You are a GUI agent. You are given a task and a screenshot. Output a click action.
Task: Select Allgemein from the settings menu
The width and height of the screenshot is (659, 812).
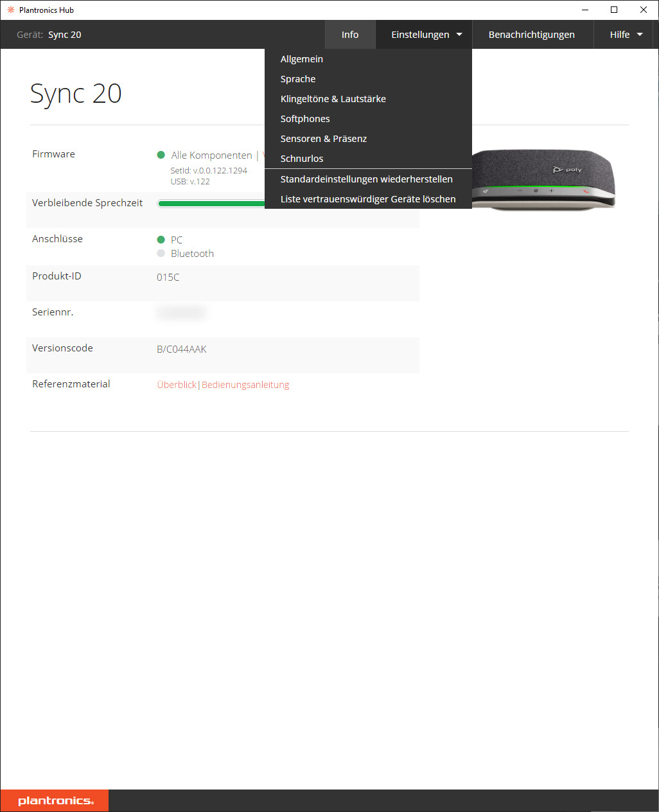point(368,59)
